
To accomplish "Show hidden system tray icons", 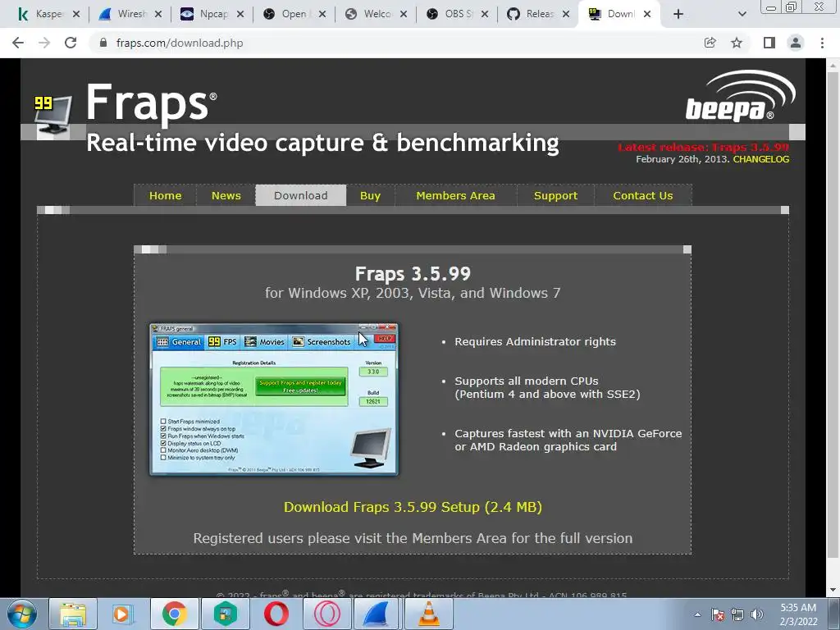I will pos(697,614).
